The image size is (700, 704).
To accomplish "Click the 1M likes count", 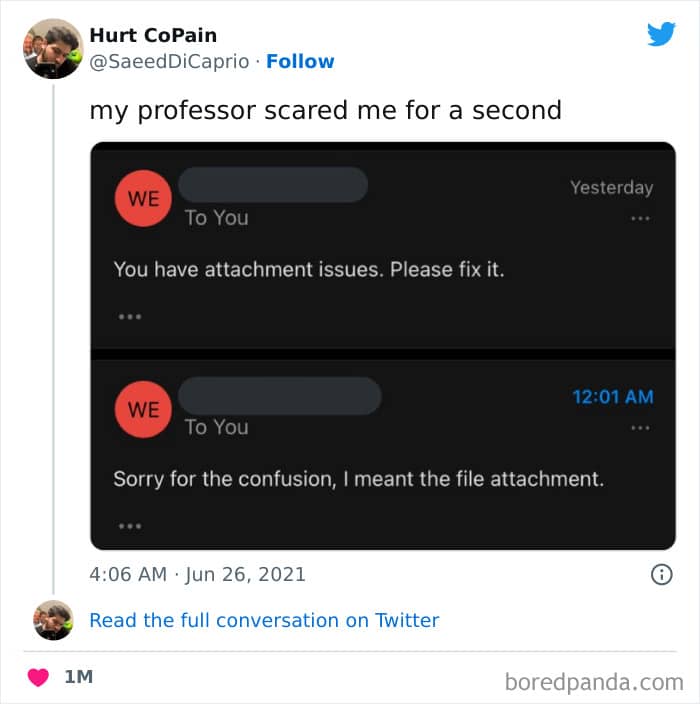I will (79, 677).
